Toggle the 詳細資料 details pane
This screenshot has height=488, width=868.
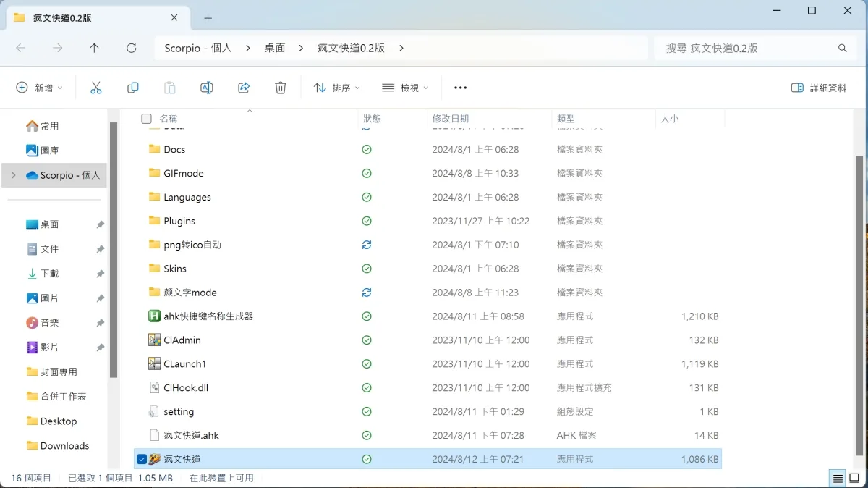[x=819, y=88]
